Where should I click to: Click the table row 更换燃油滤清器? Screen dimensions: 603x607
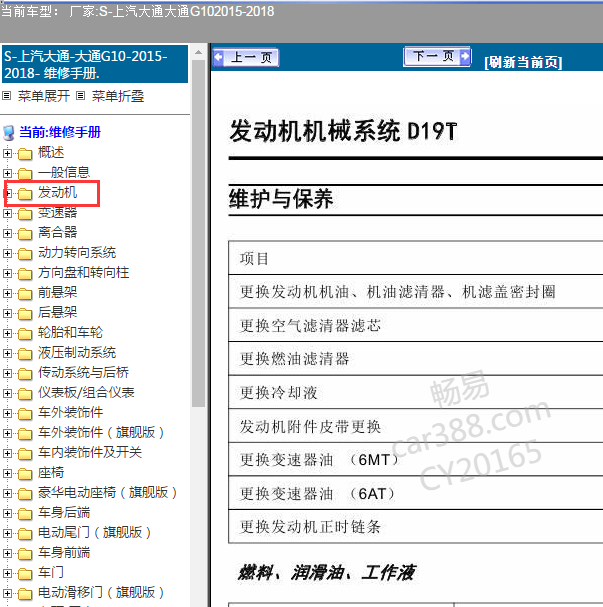tap(416, 358)
